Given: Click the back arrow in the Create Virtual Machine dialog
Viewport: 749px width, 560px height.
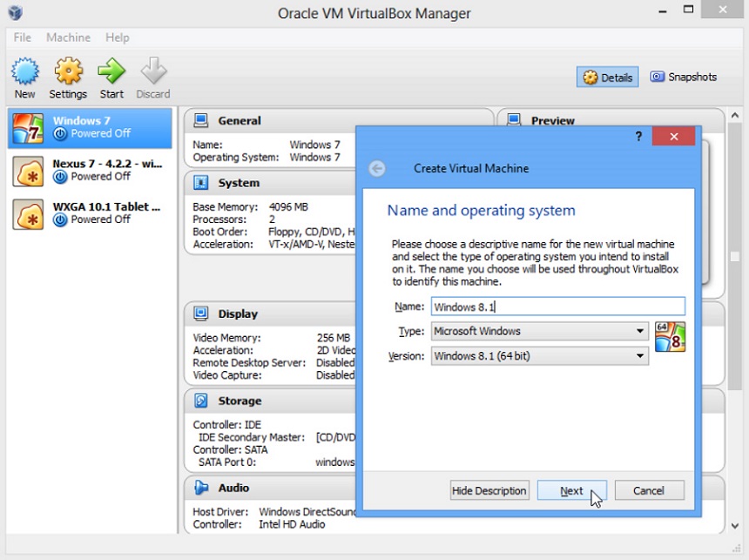Looking at the screenshot, I should 377,168.
